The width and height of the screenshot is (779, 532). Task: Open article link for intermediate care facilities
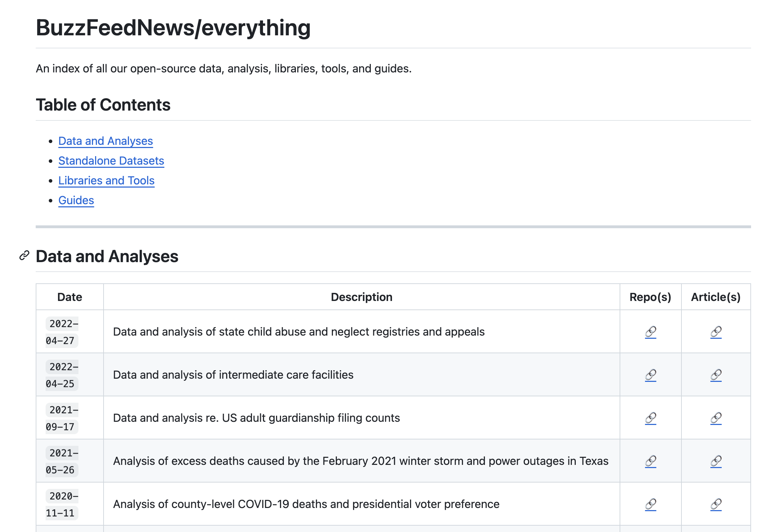click(x=716, y=374)
